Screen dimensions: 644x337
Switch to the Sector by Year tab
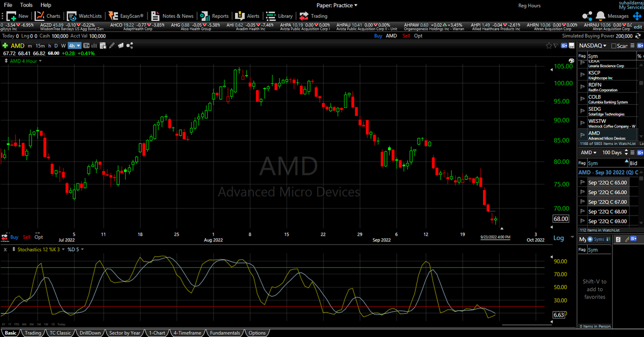point(125,333)
